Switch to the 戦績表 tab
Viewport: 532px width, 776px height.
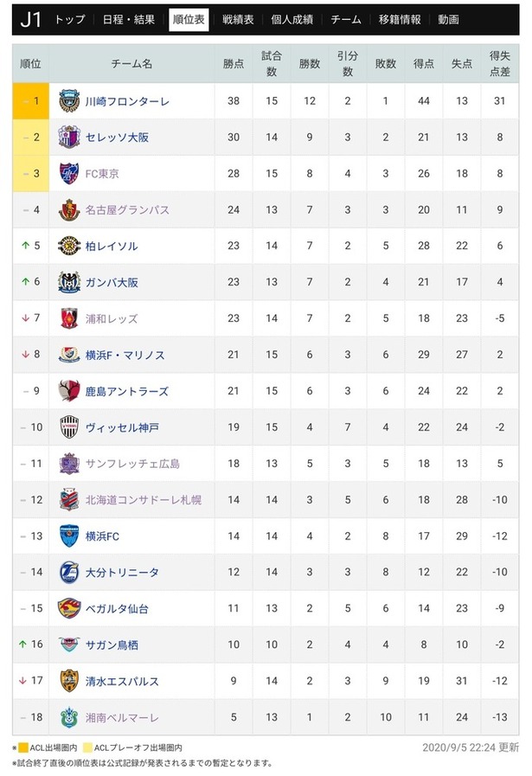[238, 20]
